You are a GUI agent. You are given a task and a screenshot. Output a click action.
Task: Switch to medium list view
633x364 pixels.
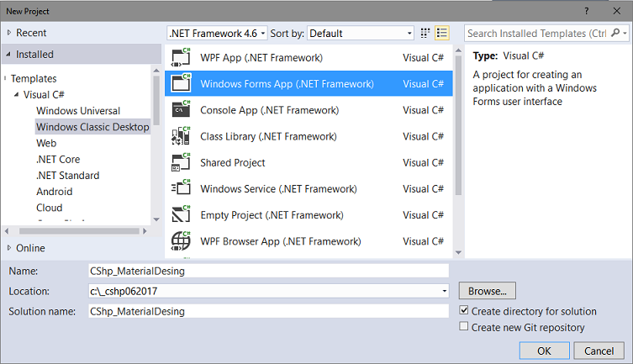coord(442,33)
